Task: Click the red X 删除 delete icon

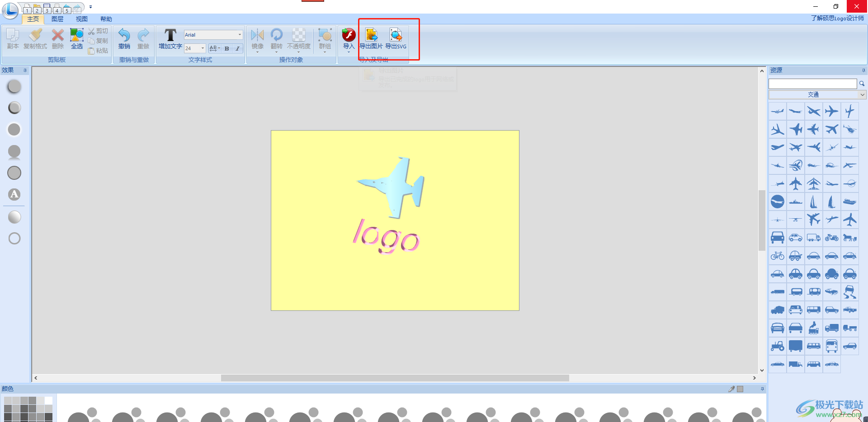Action: click(x=57, y=35)
